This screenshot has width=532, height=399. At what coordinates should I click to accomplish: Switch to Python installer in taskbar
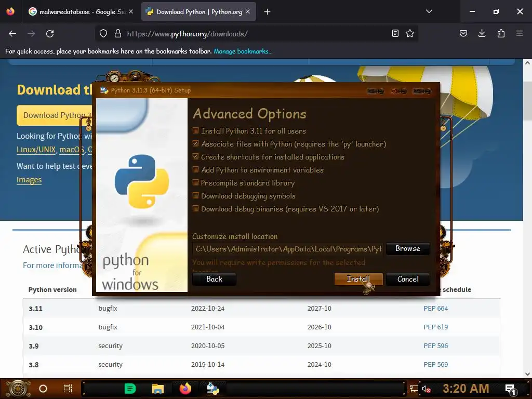coord(212,389)
